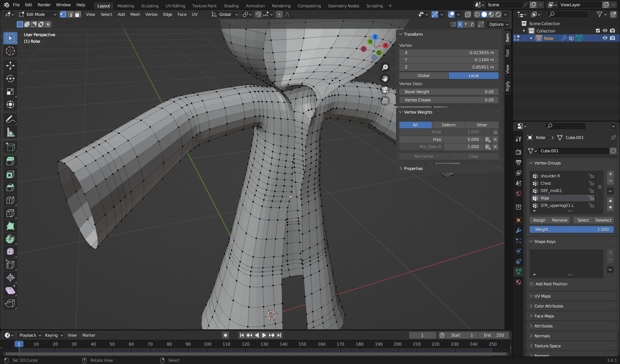
Task: Open the Render menu
Action: click(x=44, y=5)
